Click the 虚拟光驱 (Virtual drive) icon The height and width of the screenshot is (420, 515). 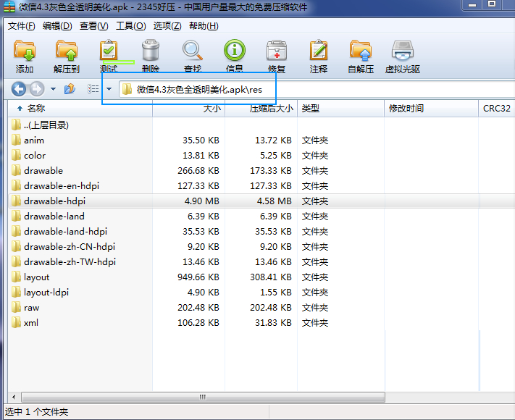pyautogui.click(x=402, y=51)
